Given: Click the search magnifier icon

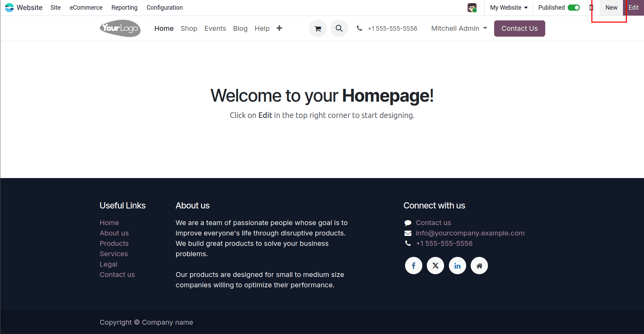Looking at the screenshot, I should click(x=339, y=28).
